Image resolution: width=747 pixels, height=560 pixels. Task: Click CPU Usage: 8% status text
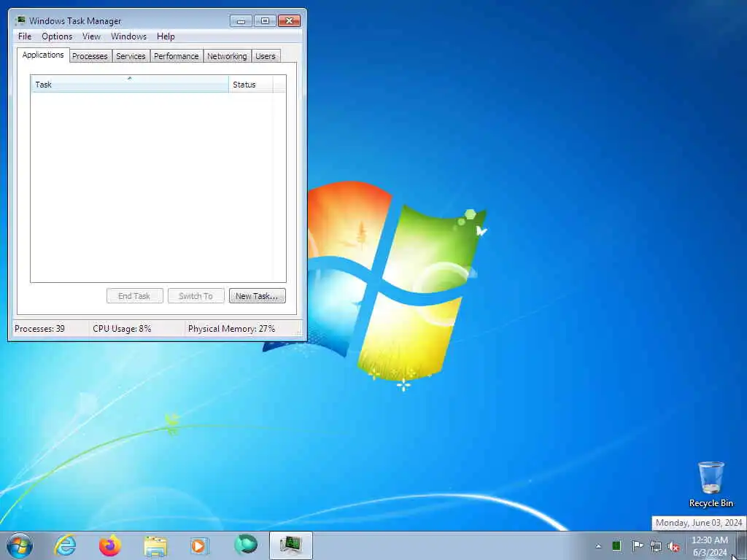click(x=122, y=329)
